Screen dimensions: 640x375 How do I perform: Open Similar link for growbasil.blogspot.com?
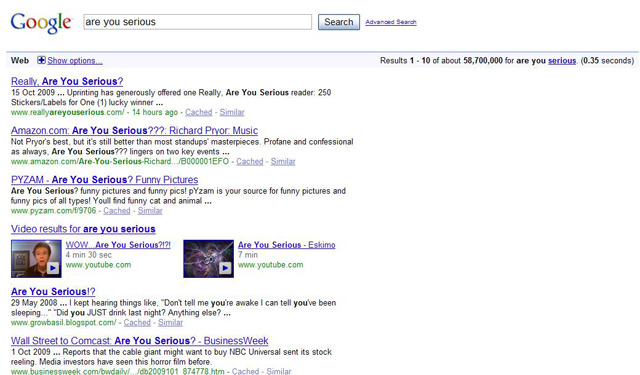[x=170, y=323]
